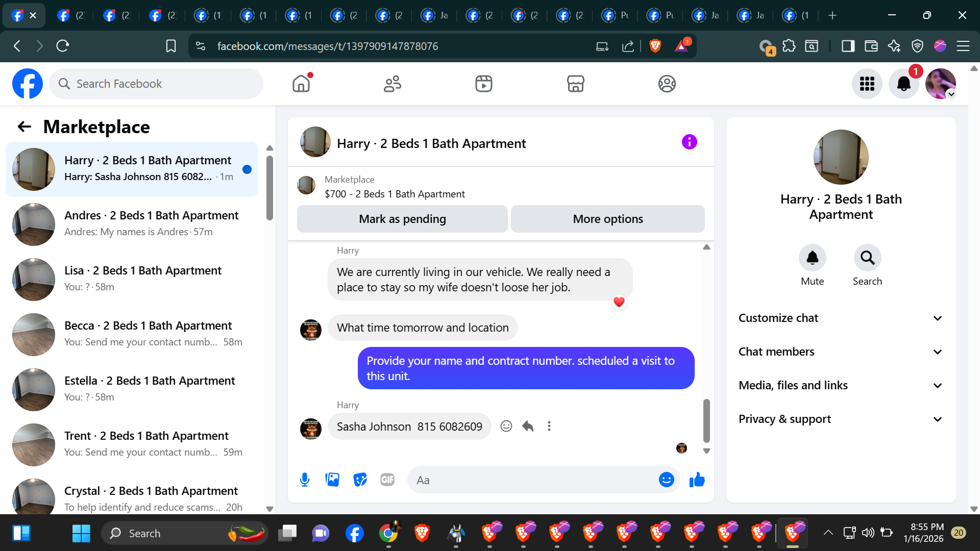Reply to the Sasha Johnson message
The width and height of the screenshot is (980, 551).
click(528, 426)
